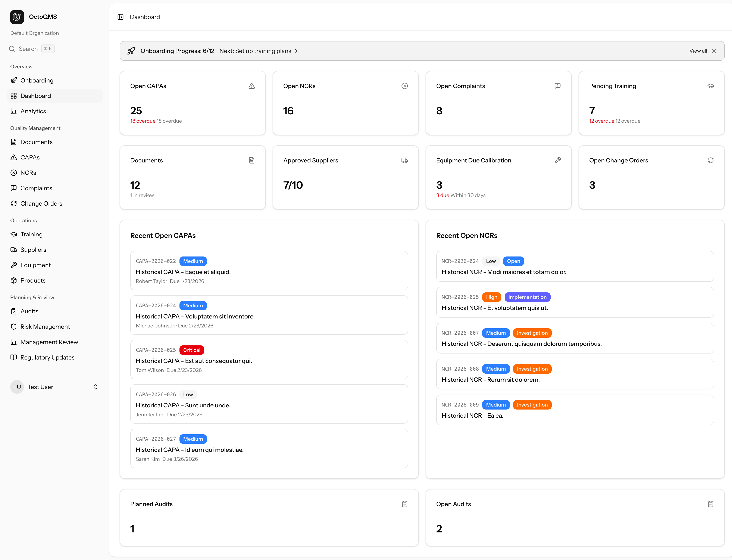Viewport: 732px width, 560px height.
Task: Click Default Organization label
Action: 34,33
